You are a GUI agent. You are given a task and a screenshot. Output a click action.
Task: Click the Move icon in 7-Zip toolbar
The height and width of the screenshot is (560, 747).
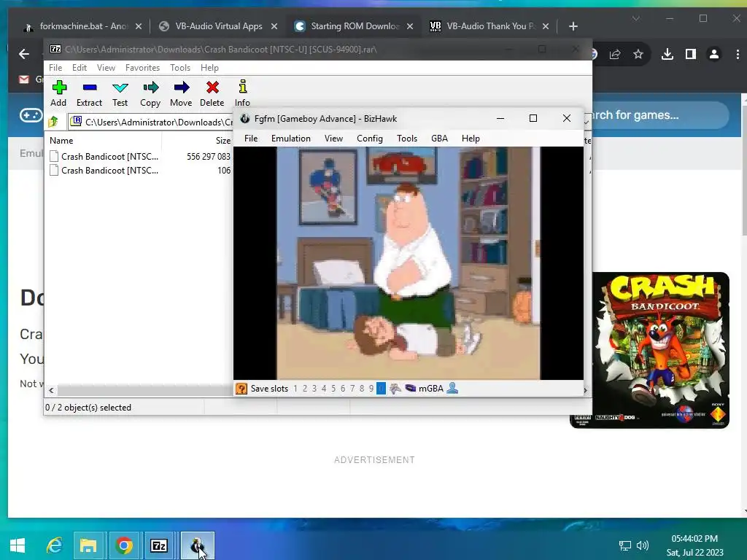coord(182,87)
